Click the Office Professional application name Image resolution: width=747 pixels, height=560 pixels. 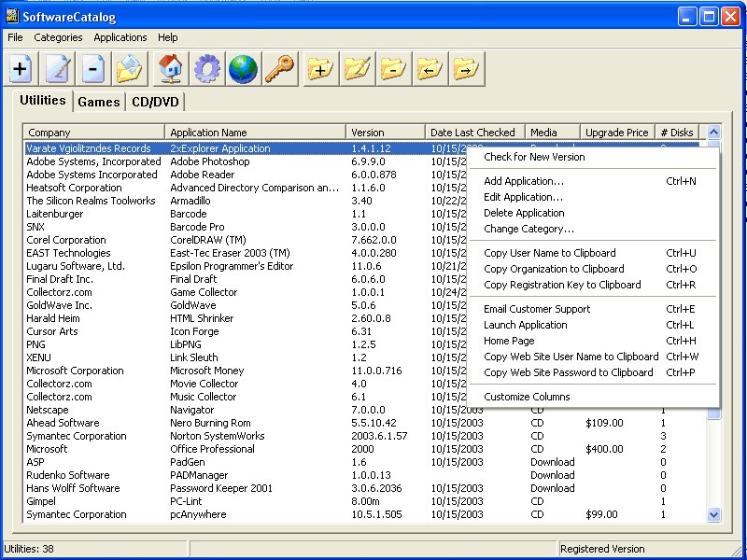[x=213, y=449]
